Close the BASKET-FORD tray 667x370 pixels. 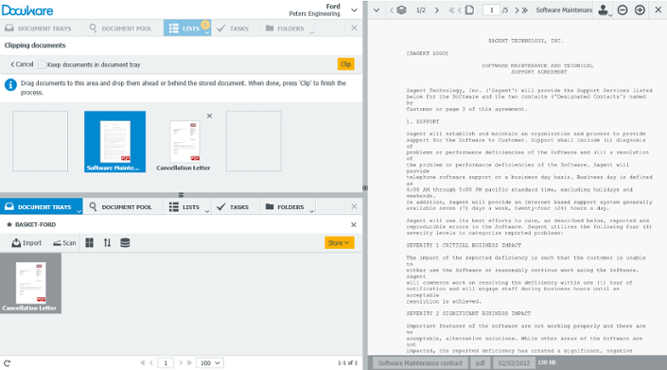(353, 225)
